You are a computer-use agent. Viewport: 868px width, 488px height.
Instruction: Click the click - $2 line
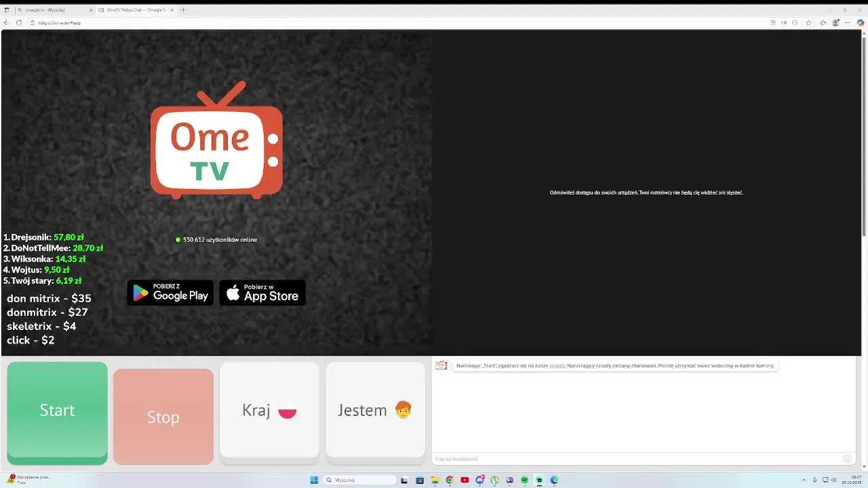31,340
